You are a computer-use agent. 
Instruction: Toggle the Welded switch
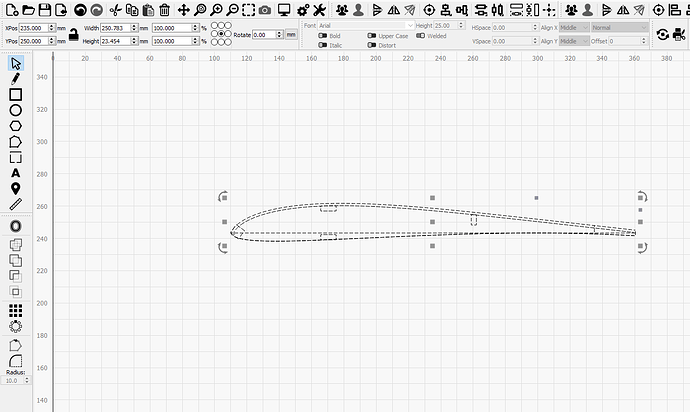[420, 36]
